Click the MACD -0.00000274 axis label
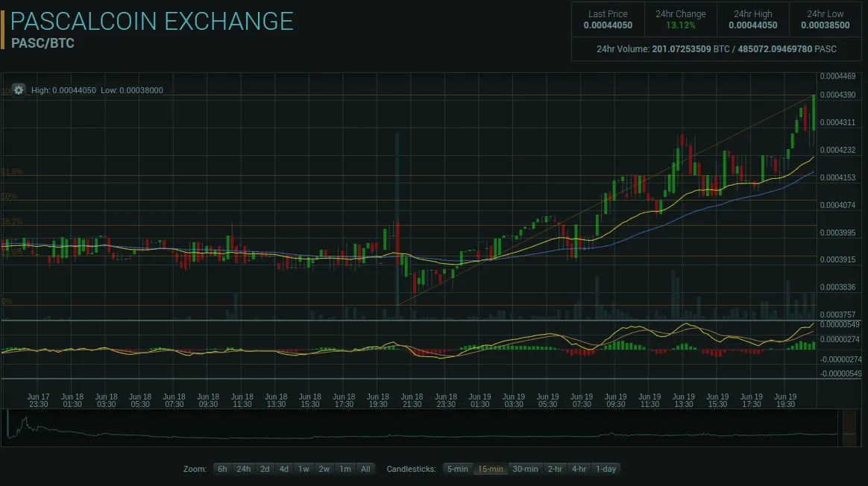Viewport: 868px width, 486px height. pos(840,359)
